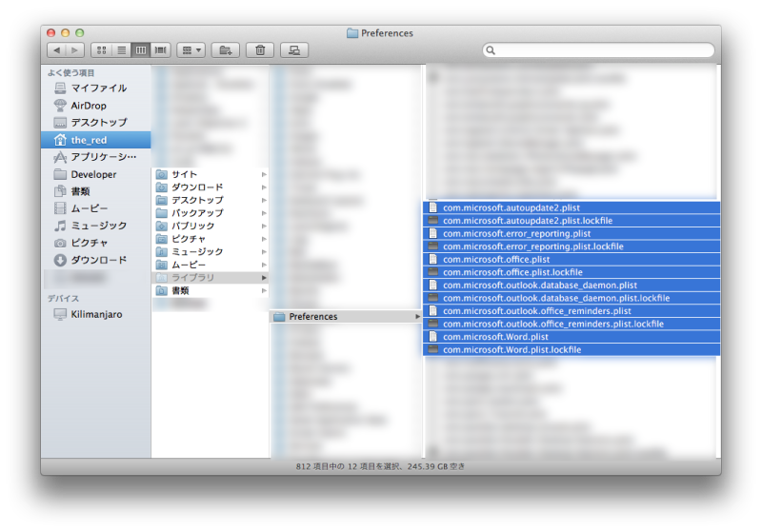The height and width of the screenshot is (532, 762).
Task: Open 書類 in the sidebar
Action: point(96,191)
